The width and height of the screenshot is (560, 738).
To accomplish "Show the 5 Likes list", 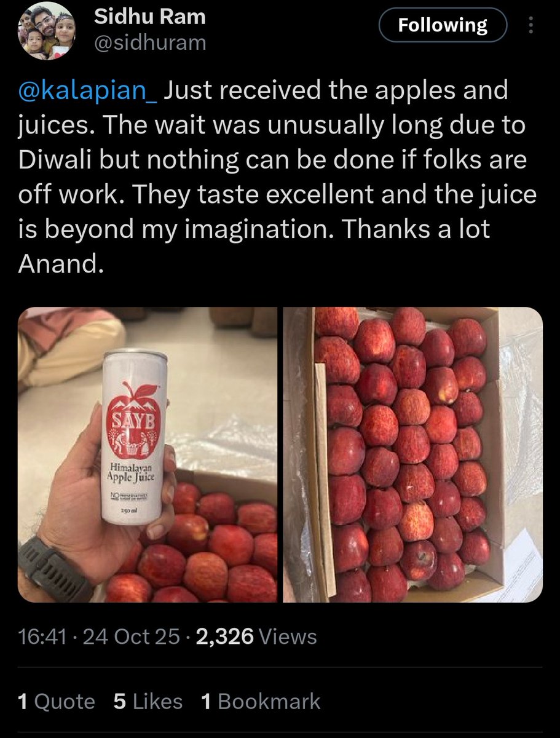I will (148, 702).
